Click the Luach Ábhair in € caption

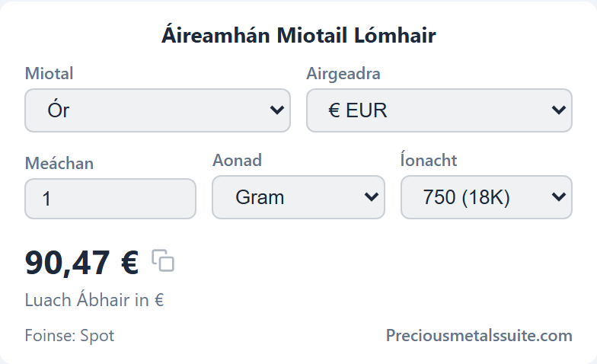point(94,300)
